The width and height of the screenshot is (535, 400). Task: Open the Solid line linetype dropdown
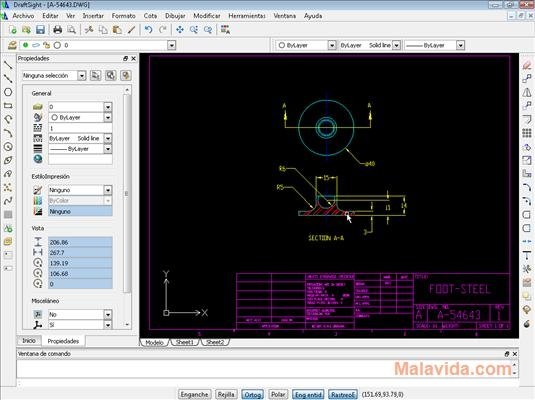pyautogui.click(x=396, y=45)
